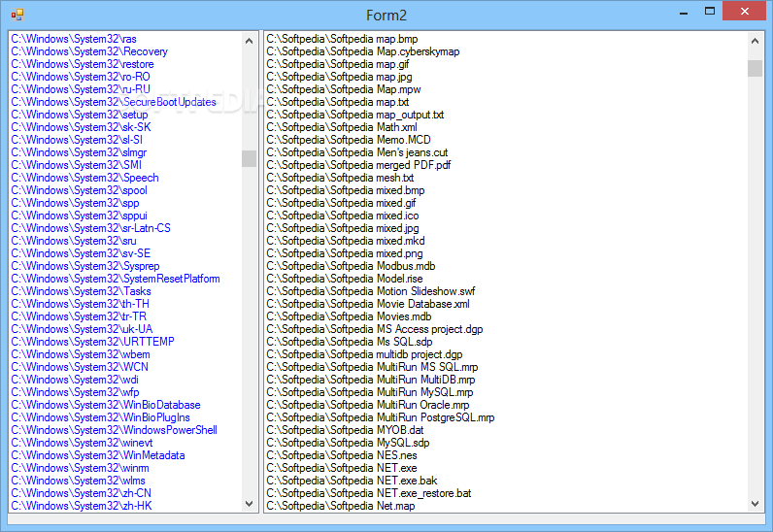Click the Form2 application icon in title bar

coord(17,15)
